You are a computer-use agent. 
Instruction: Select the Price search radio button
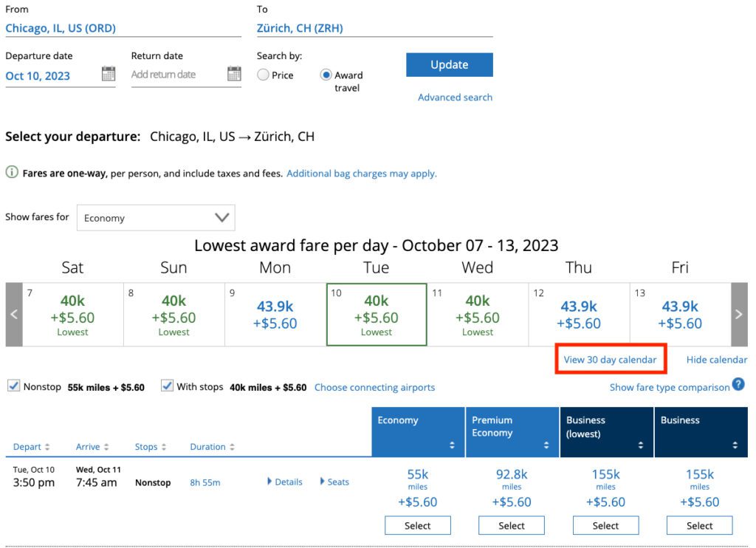263,75
